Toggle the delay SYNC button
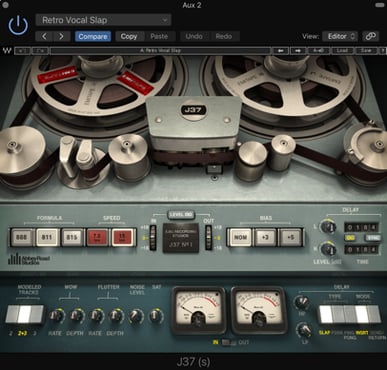The width and height of the screenshot is (387, 370). (x=372, y=238)
